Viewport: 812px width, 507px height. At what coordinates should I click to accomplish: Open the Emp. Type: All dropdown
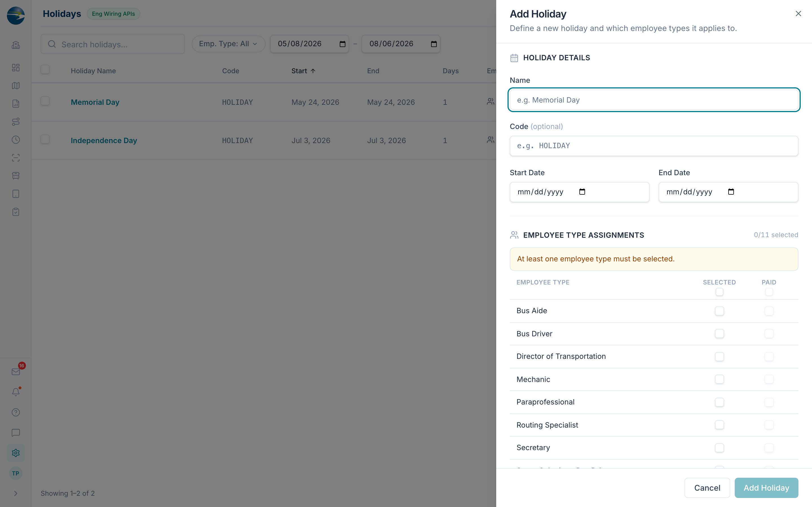pos(228,44)
